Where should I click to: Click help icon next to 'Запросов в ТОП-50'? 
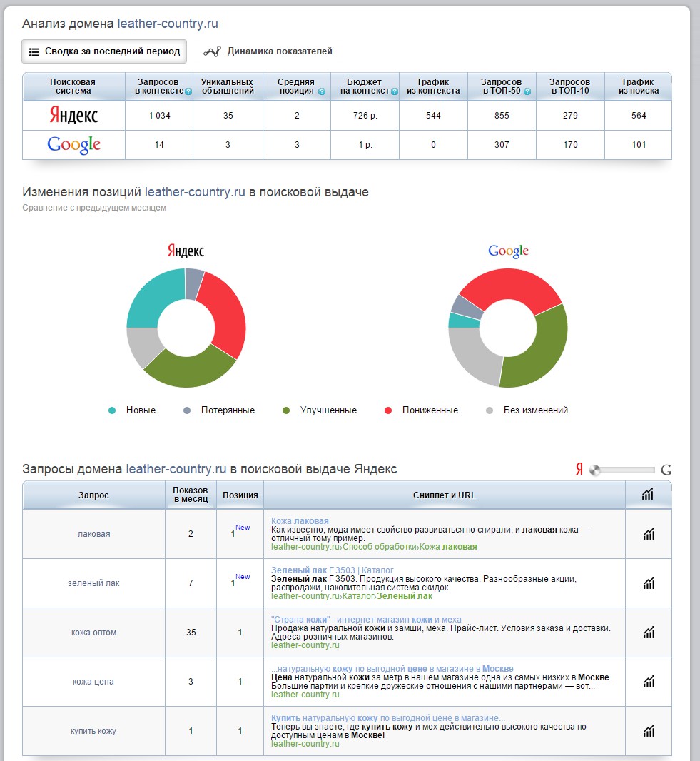[527, 91]
